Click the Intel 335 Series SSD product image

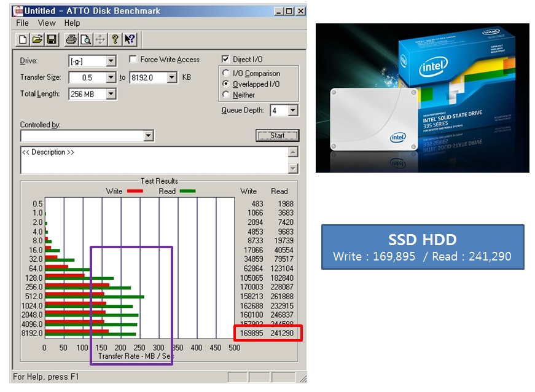(x=423, y=98)
